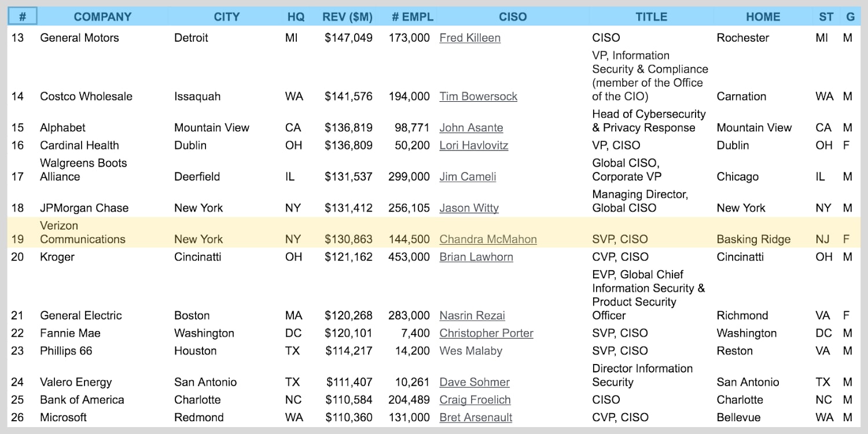The width and height of the screenshot is (868, 434).
Task: Select the # EMPL column header
Action: tap(413, 17)
